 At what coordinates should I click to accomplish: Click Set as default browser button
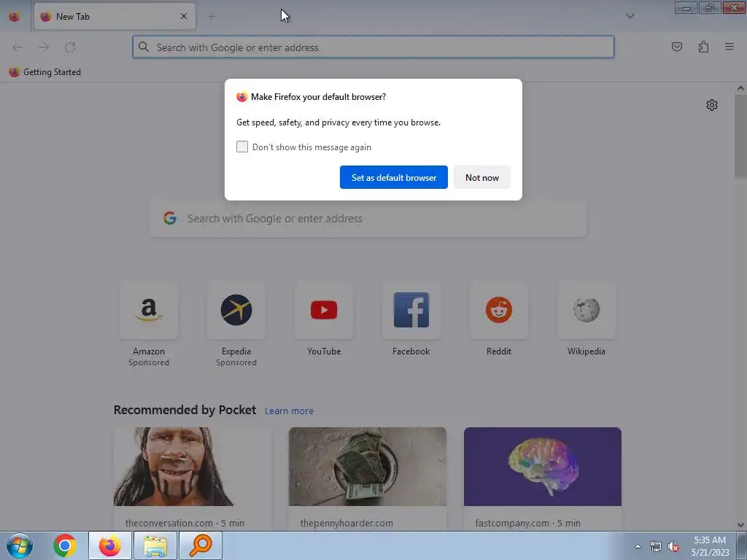393,177
